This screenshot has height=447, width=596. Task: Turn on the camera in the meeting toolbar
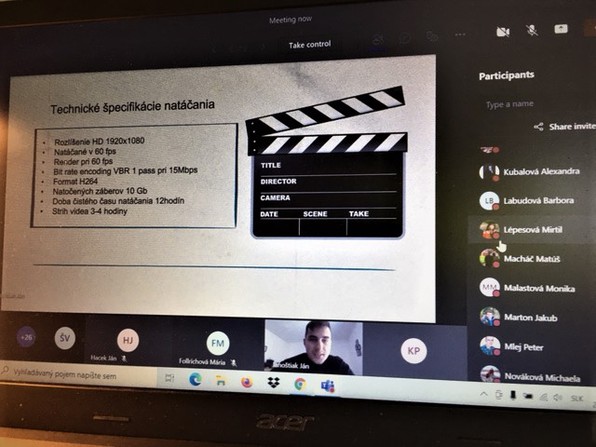coord(503,32)
